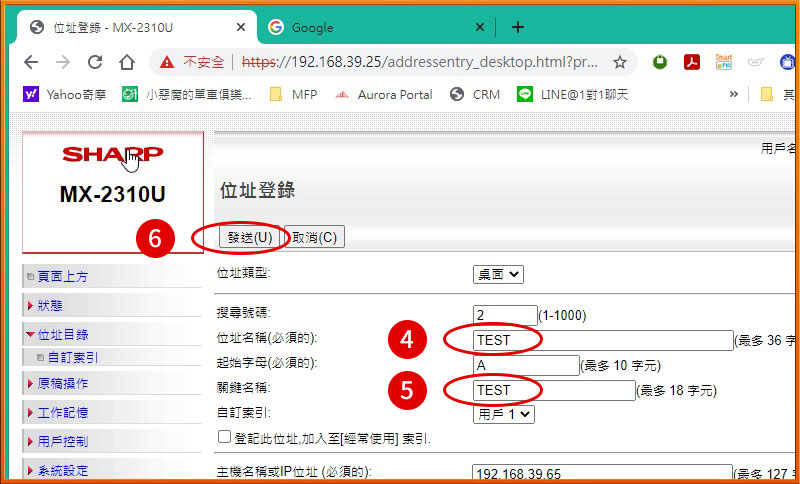
Task: Go to the browser home page icon
Action: pyautogui.click(x=127, y=62)
